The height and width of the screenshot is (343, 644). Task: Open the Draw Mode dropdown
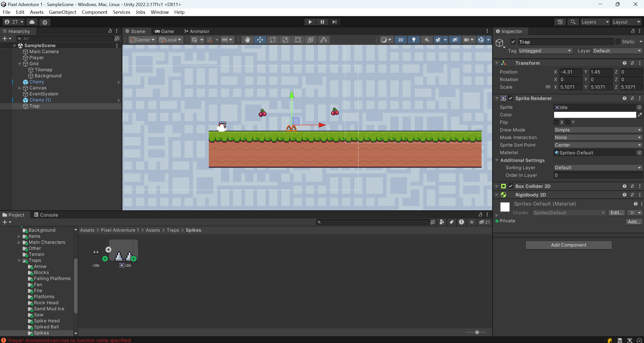coord(597,130)
